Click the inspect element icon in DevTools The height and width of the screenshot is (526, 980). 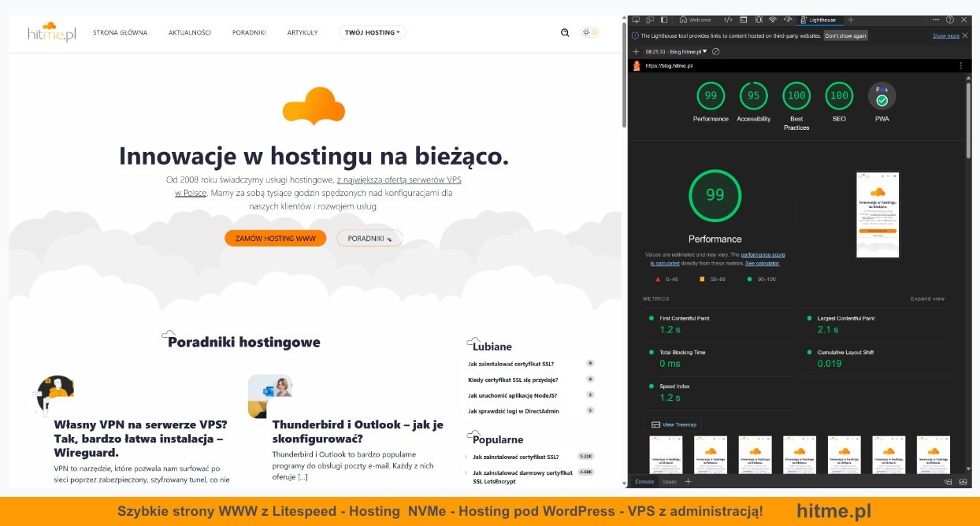636,20
